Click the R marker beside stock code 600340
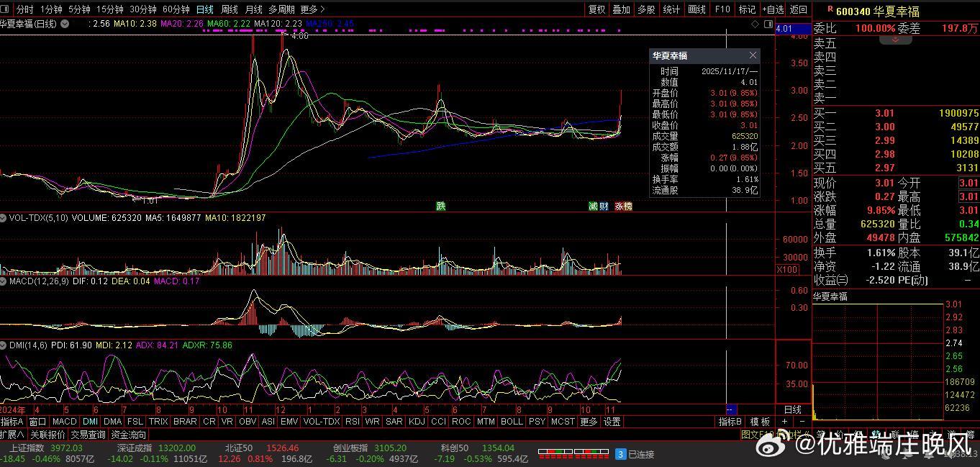 coord(830,10)
